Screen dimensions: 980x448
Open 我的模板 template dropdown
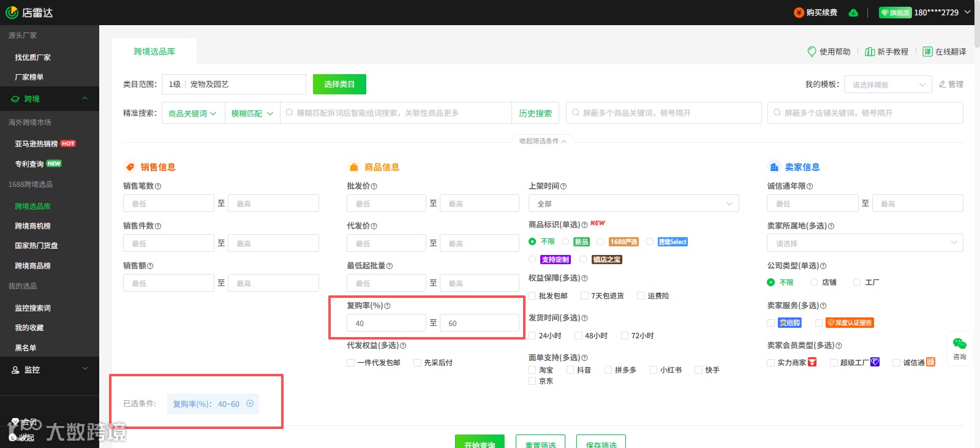pyautogui.click(x=888, y=85)
